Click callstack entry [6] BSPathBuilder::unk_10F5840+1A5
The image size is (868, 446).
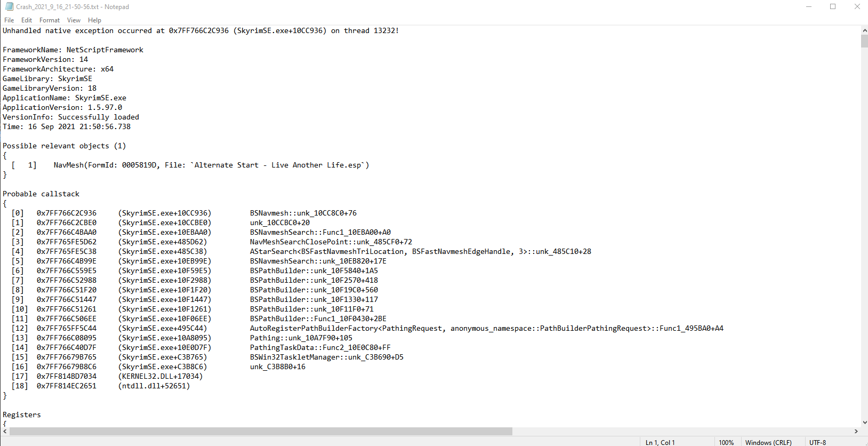[x=195, y=270]
